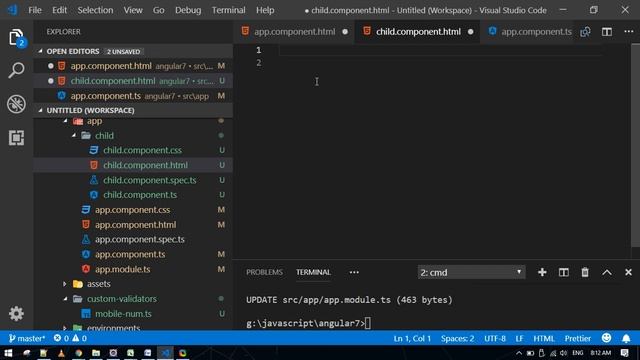This screenshot has width=640, height=360.
Task: Open the terminal selector dropdown 2: cmd
Action: pos(471,272)
